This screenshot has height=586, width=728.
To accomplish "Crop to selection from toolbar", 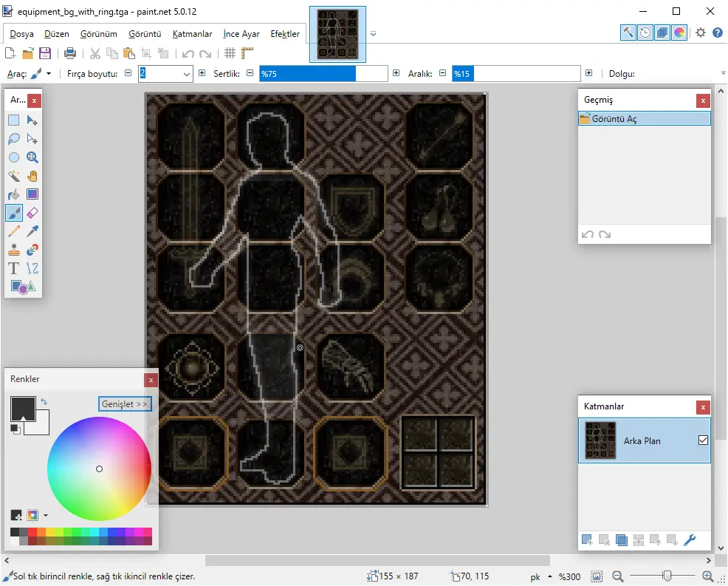I will pyautogui.click(x=146, y=53).
